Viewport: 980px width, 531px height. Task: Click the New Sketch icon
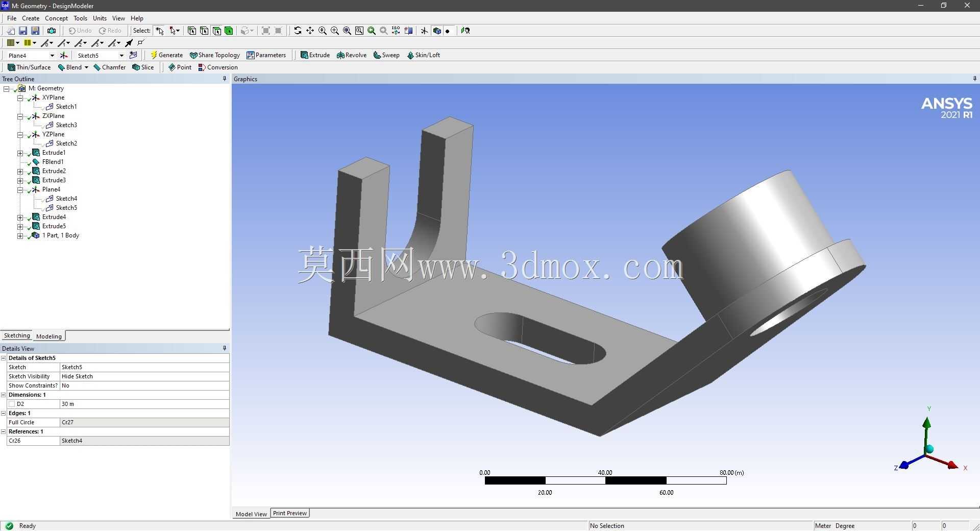(x=133, y=55)
